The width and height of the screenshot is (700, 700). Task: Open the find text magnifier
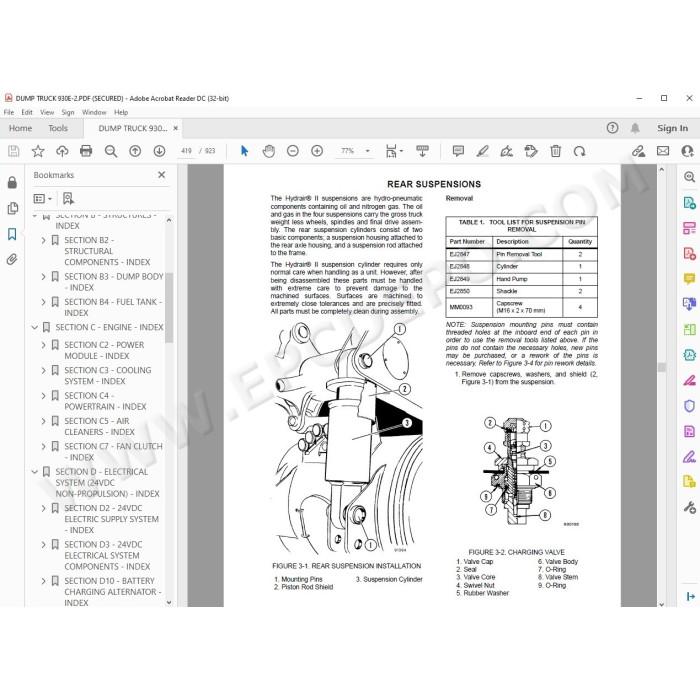(111, 151)
